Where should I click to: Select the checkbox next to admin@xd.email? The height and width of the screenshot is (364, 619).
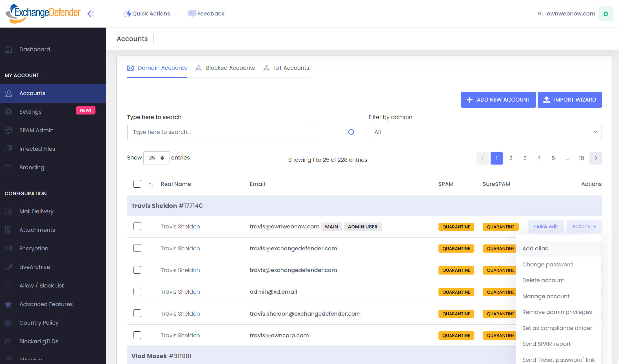[137, 292]
